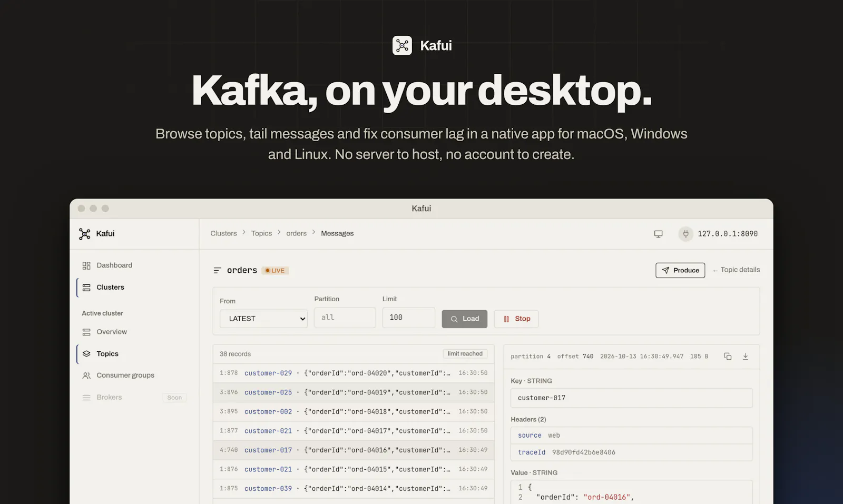Screen dimensions: 843x504
Task: Click the traceId header row
Action: tap(631, 452)
